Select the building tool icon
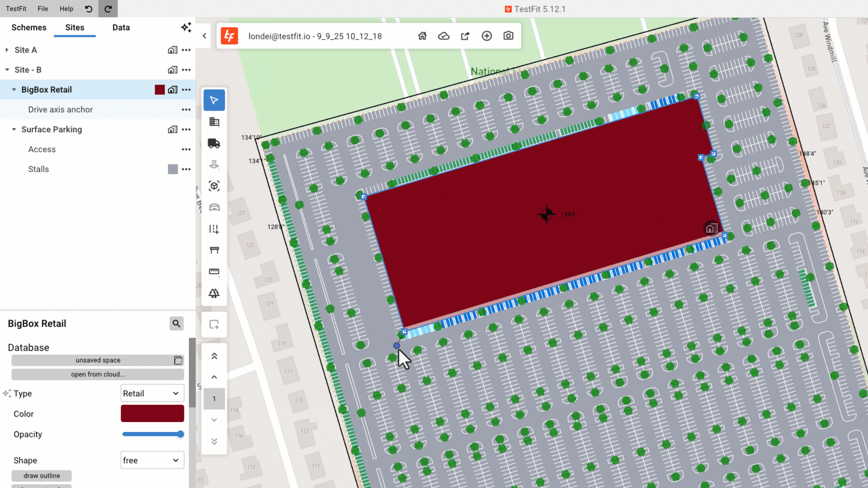Screen dimensions: 868x488 [214, 122]
